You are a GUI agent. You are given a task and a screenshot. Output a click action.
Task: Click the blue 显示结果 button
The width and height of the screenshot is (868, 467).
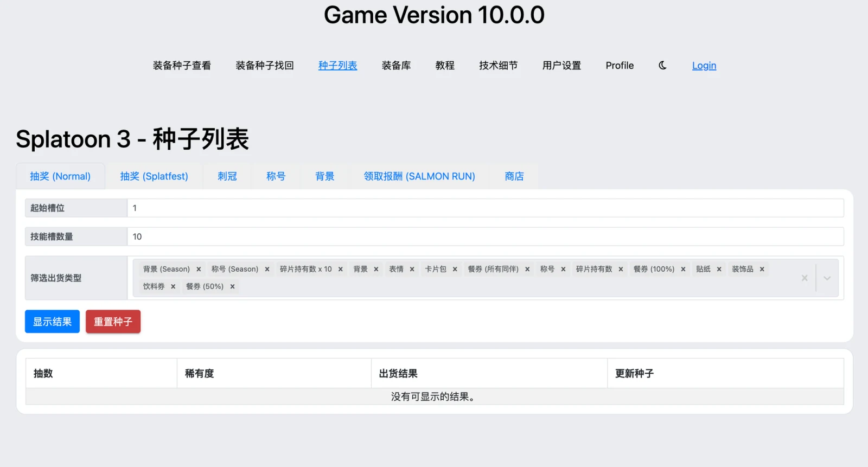[52, 322]
